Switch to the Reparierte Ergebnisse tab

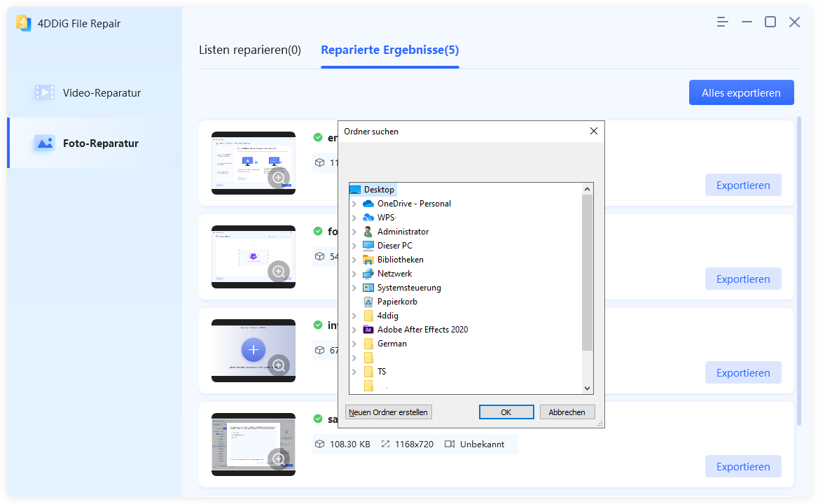389,50
